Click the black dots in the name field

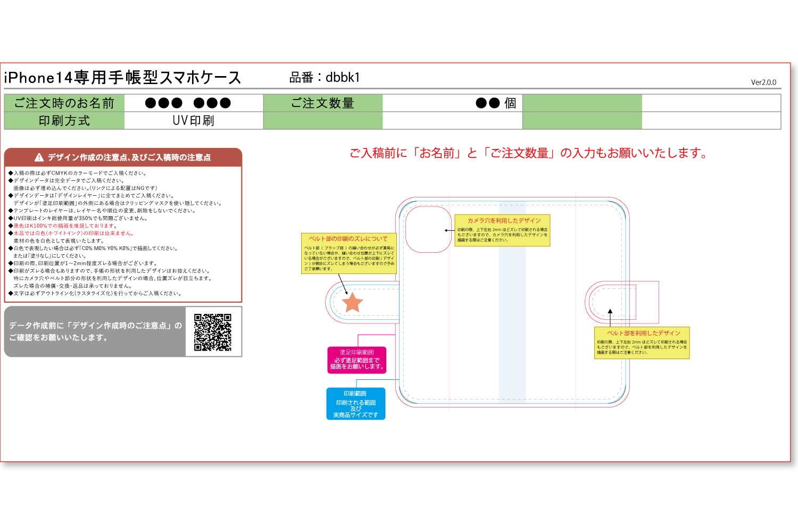[x=188, y=103]
